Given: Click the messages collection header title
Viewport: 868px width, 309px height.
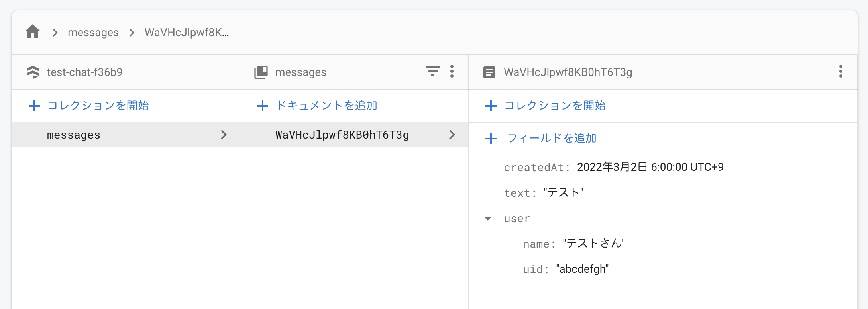Looking at the screenshot, I should [301, 72].
